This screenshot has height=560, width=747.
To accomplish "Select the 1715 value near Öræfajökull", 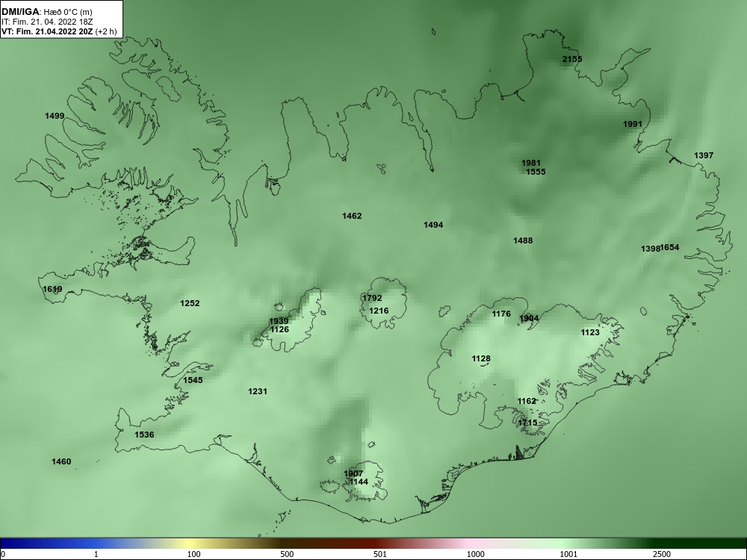I will coord(528,423).
